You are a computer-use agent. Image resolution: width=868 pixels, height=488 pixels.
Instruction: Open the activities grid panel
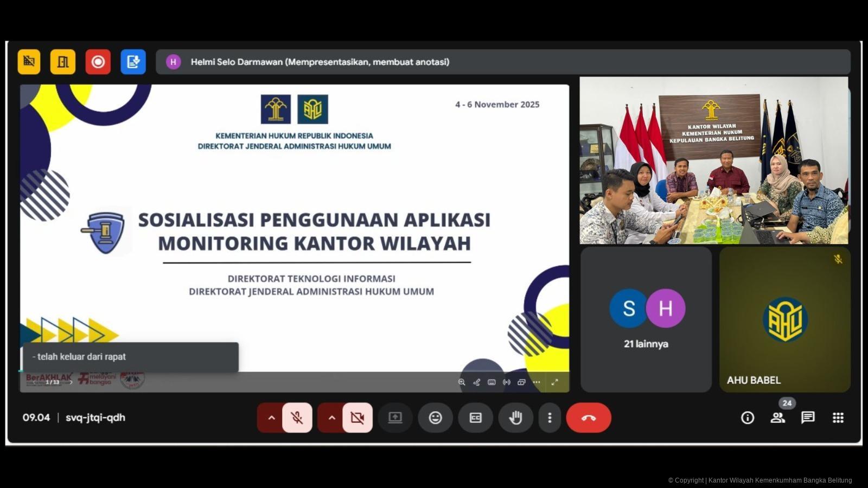click(x=838, y=418)
